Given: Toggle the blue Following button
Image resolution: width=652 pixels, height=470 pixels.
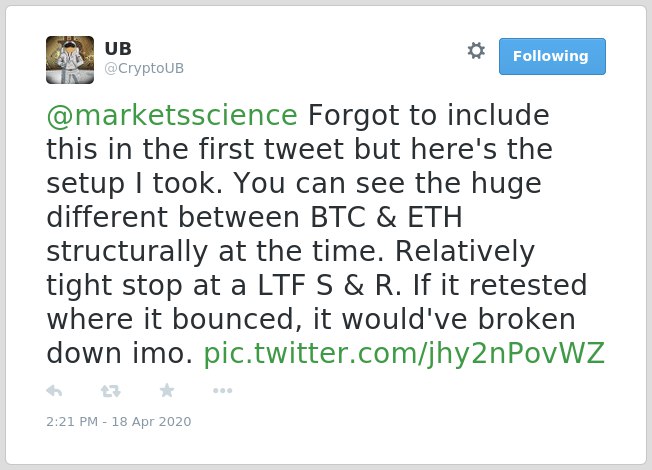Looking at the screenshot, I should tap(552, 56).
